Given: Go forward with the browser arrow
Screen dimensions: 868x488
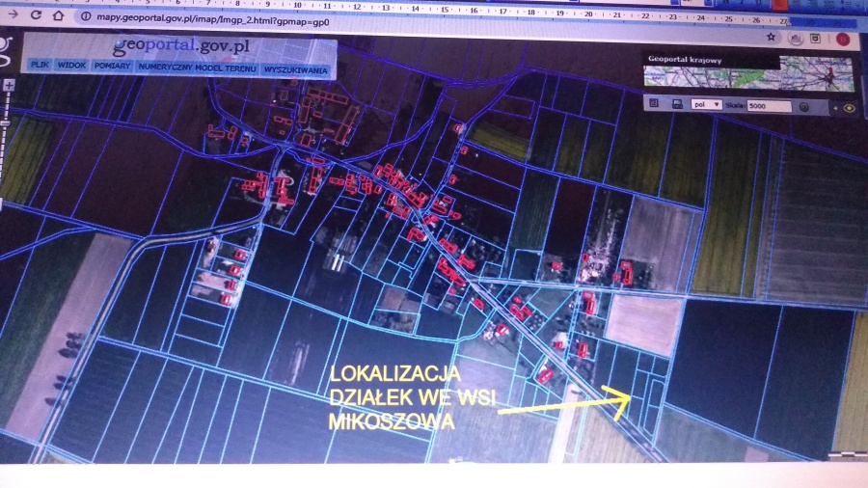Looking at the screenshot, I should click(x=13, y=14).
